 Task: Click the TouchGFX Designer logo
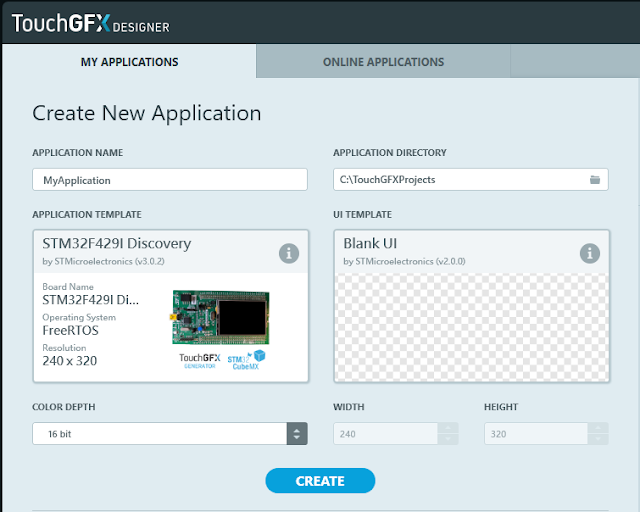91,23
